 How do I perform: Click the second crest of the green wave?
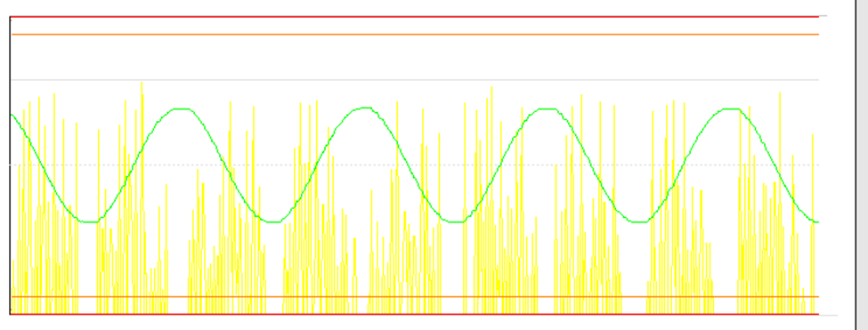click(365, 108)
